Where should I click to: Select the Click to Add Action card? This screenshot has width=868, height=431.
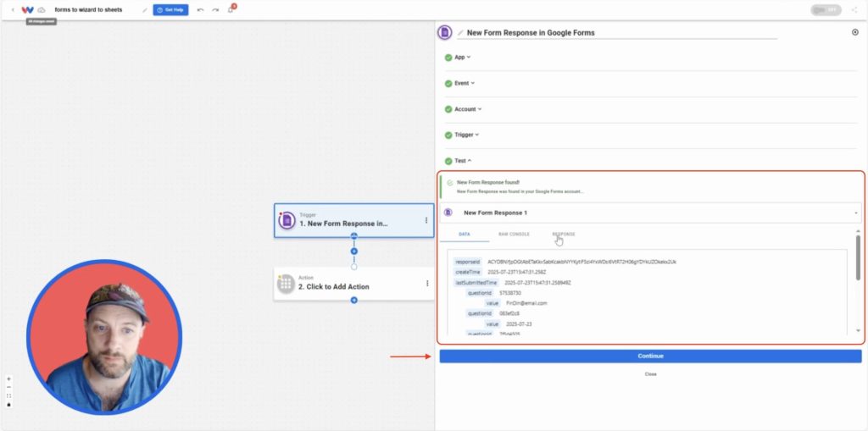(x=353, y=284)
